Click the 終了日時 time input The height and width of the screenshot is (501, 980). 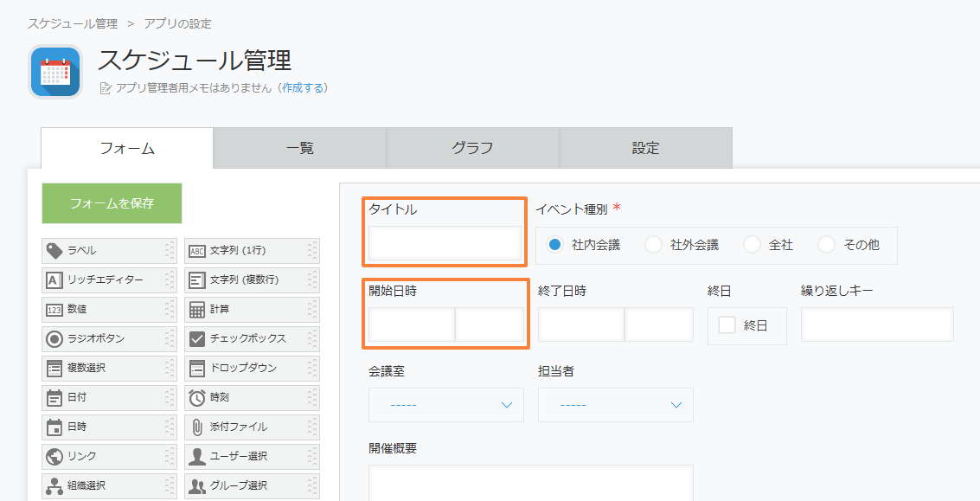pyautogui.click(x=659, y=324)
